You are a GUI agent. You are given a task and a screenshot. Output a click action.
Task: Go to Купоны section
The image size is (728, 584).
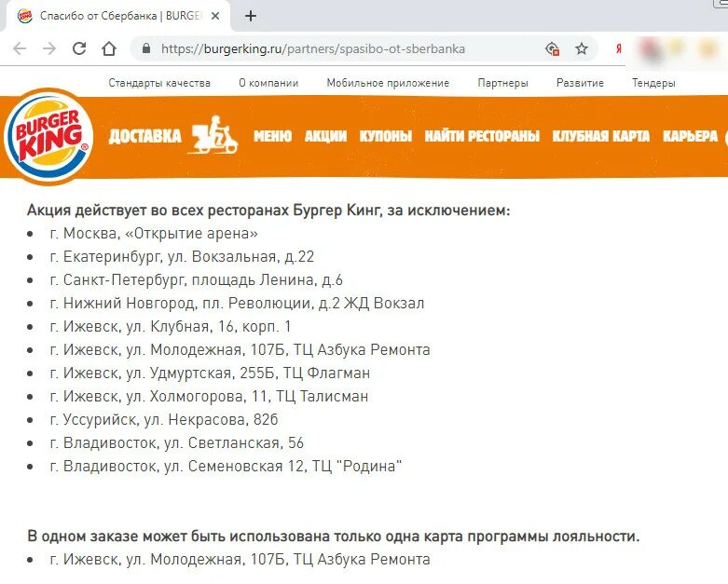point(385,136)
